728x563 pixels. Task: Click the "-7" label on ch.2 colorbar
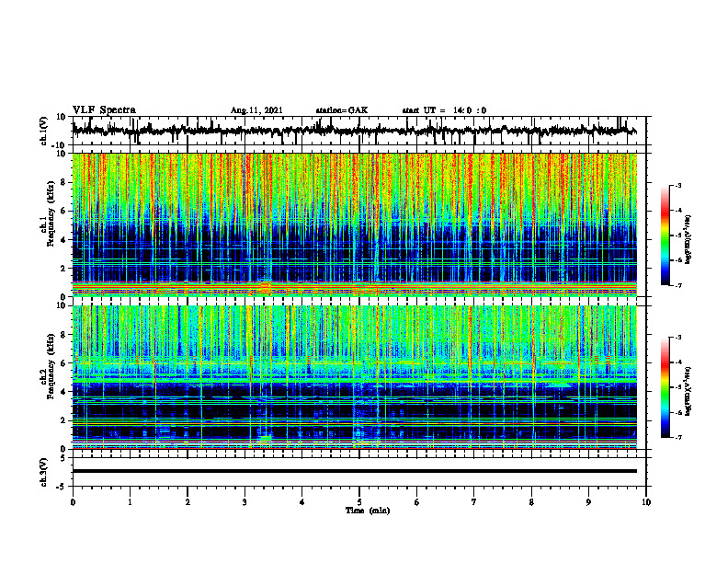point(678,437)
